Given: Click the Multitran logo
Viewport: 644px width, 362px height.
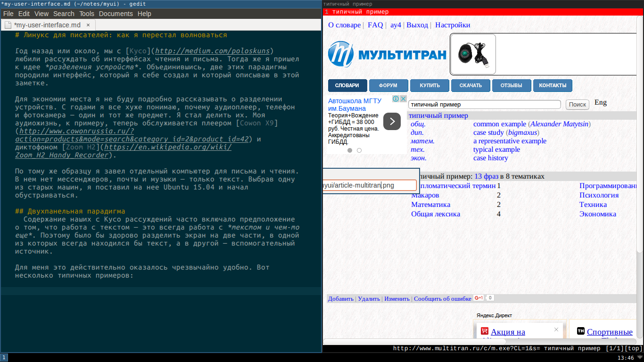Looking at the screenshot, I should (x=387, y=54).
